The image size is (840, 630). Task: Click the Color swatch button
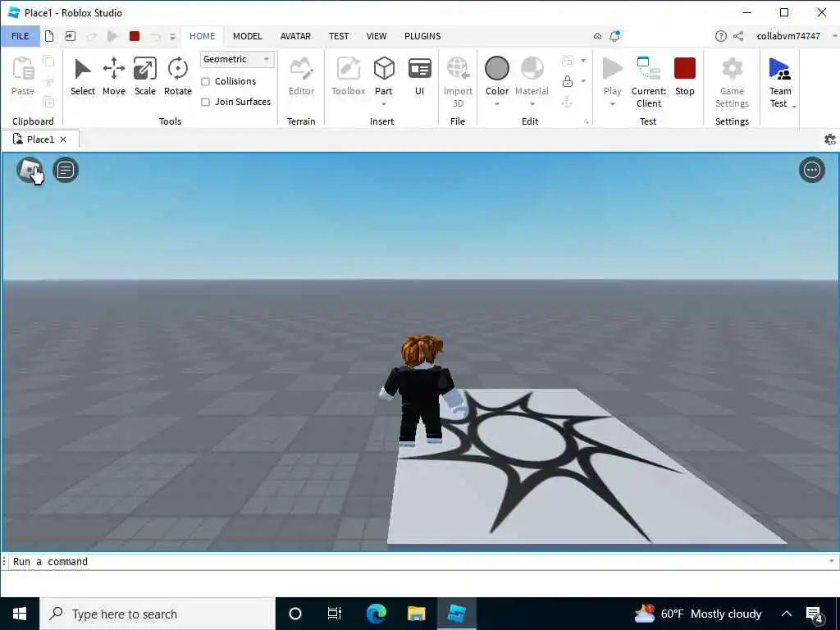pos(496,76)
